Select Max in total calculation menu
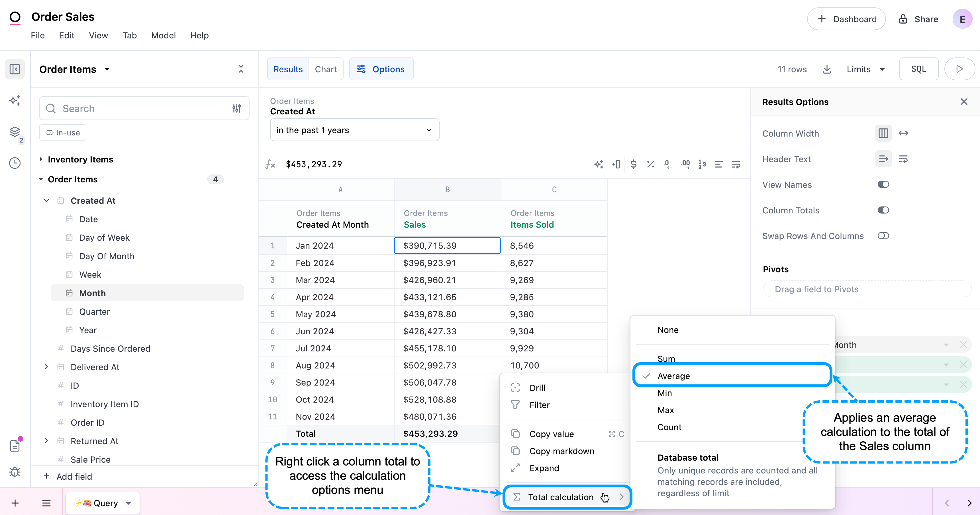This screenshot has width=980, height=515. pyautogui.click(x=665, y=410)
